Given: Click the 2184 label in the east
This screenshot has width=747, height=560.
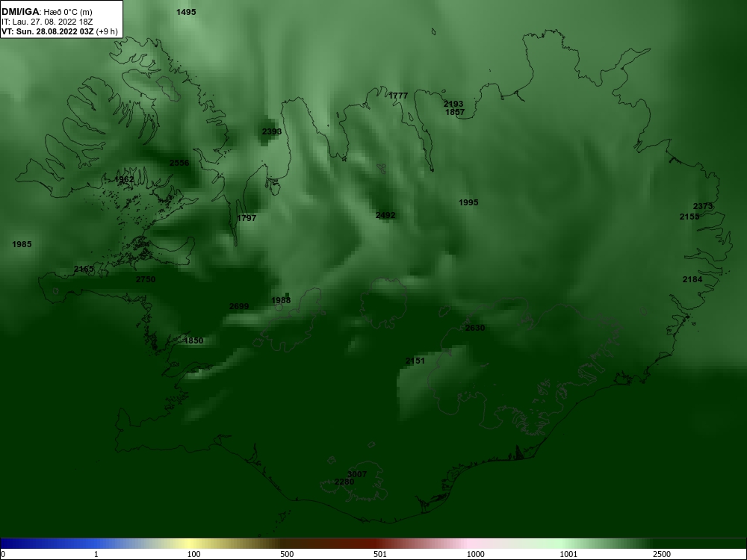Looking at the screenshot, I should click(x=692, y=279).
